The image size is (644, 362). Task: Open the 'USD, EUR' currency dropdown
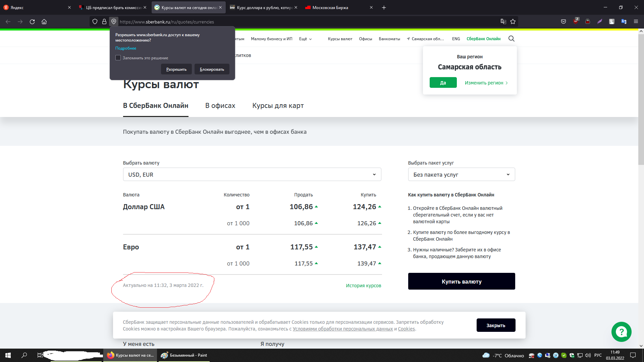252,175
